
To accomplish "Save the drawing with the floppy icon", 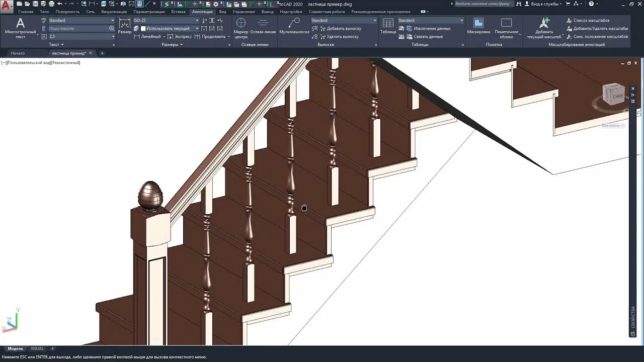I will click(x=35, y=4).
